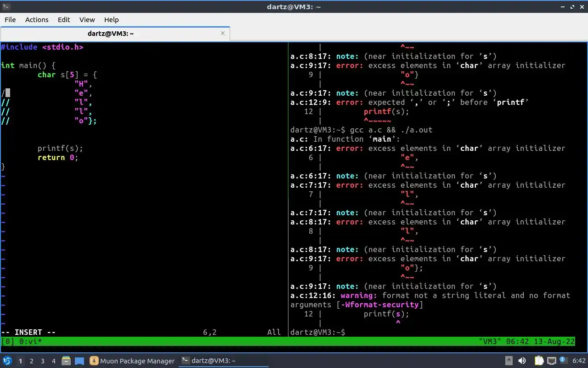
Task: Click the "H", string in the editor
Action: pos(84,84)
